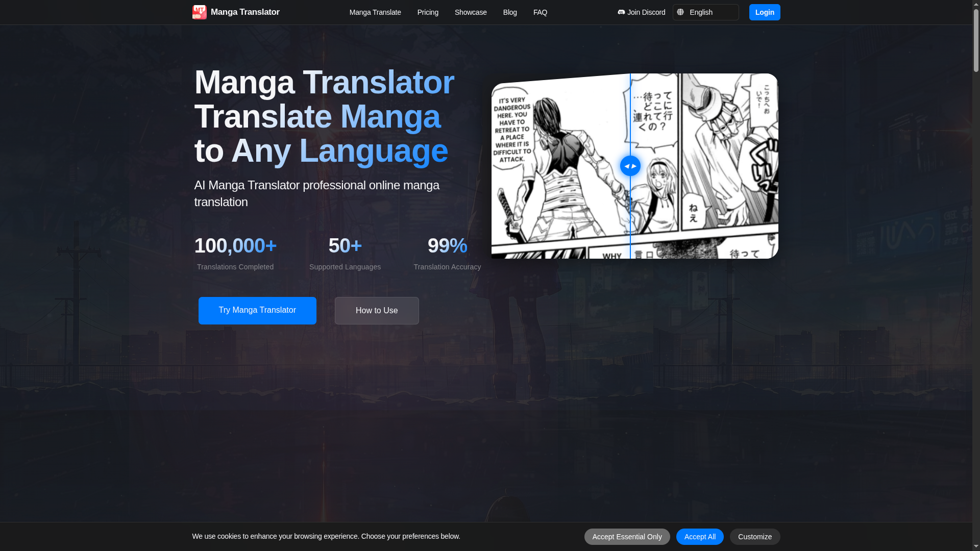This screenshot has width=980, height=551.
Task: Accept all cookies
Action: point(700,536)
